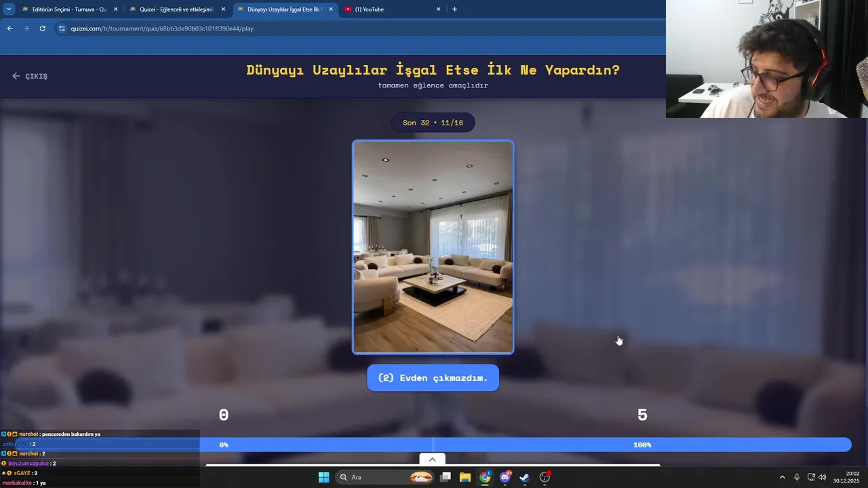
Task: Choose the '(2) Evden çıkmazdım.' button
Action: click(433, 378)
